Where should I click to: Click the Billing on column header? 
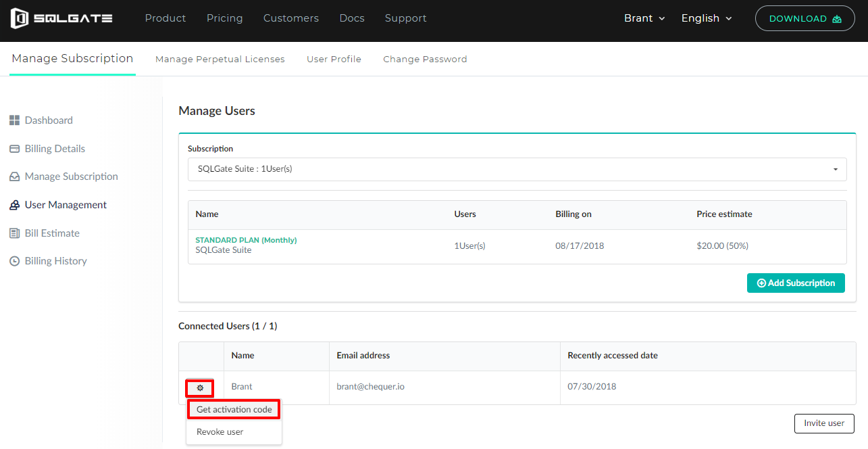(573, 214)
